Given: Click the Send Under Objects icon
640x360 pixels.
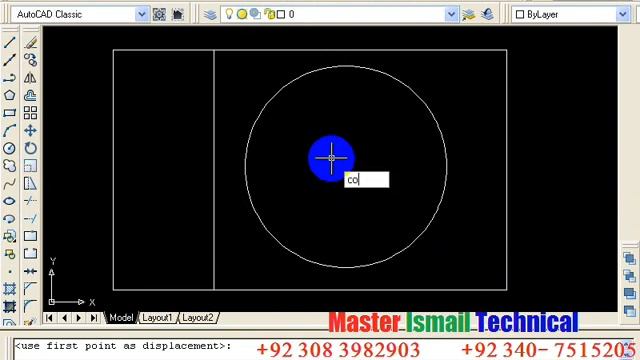Looking at the screenshot, I should point(630,311).
